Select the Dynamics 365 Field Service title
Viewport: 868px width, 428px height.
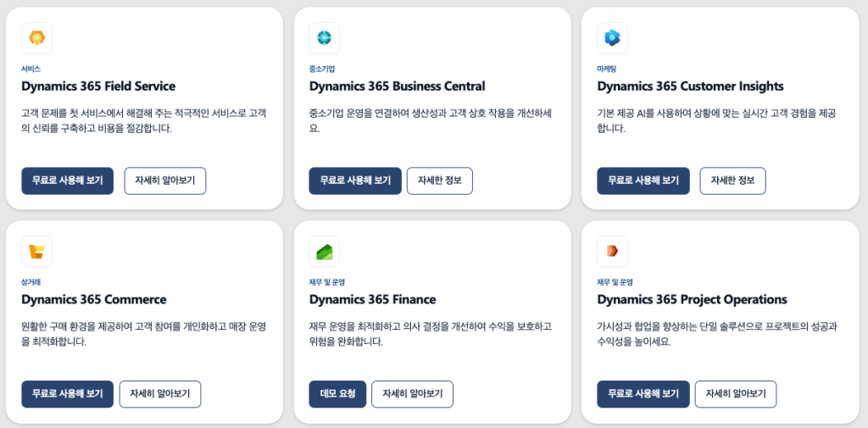coord(98,86)
